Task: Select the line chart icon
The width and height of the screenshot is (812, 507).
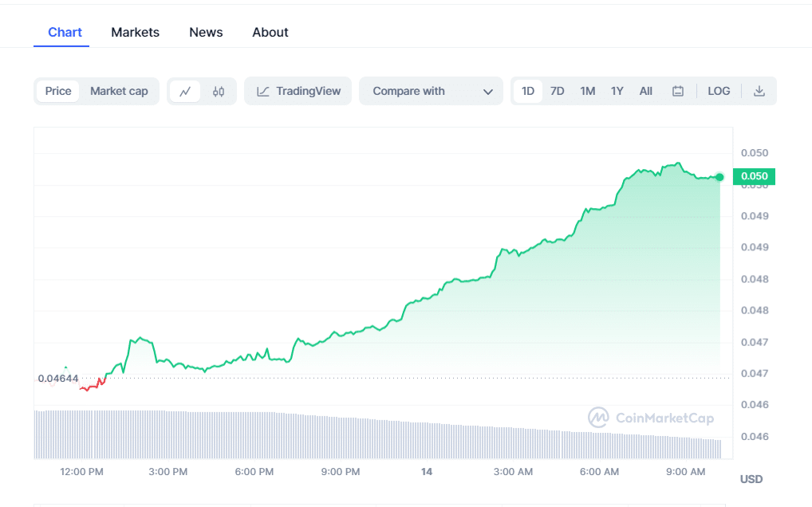Action: [185, 91]
